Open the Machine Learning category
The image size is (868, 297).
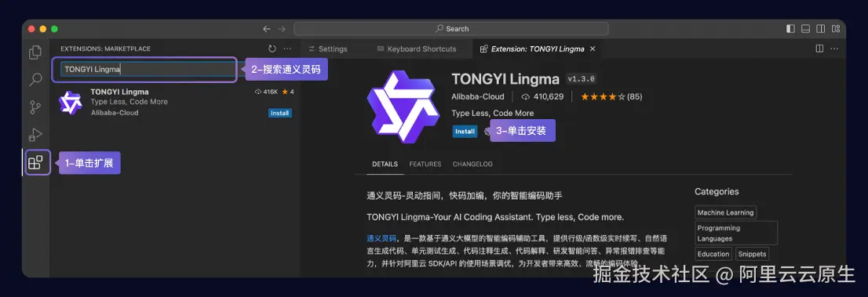click(725, 212)
